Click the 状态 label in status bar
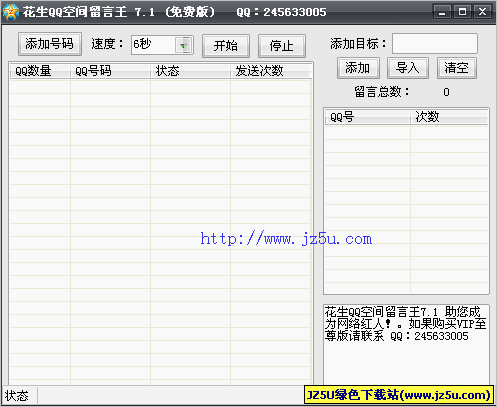 (x=17, y=396)
